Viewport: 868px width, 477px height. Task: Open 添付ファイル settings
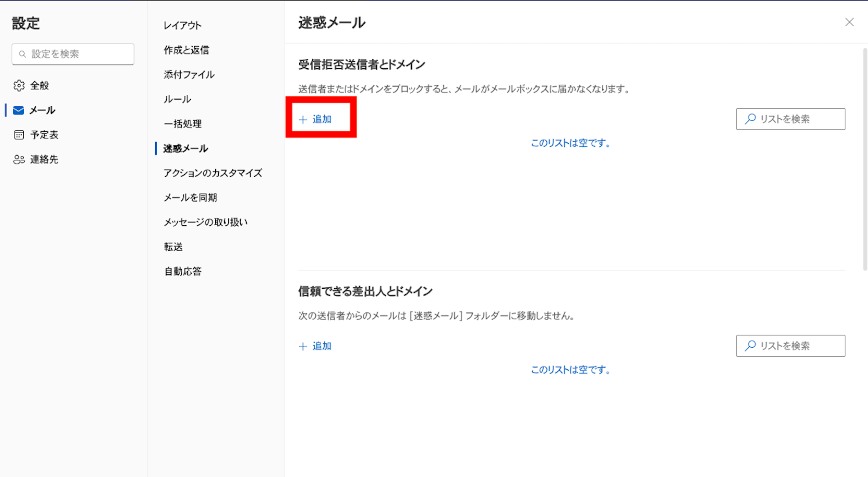189,75
